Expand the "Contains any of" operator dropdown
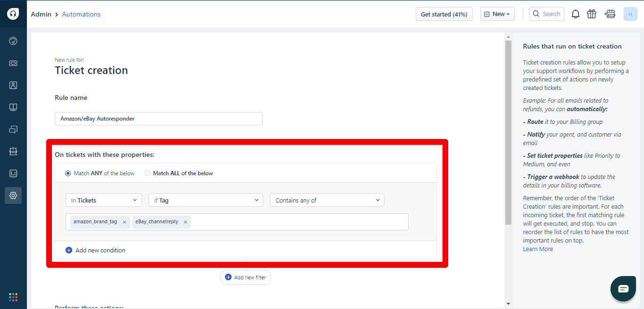Viewport: 644px width, 309px height. (327, 200)
